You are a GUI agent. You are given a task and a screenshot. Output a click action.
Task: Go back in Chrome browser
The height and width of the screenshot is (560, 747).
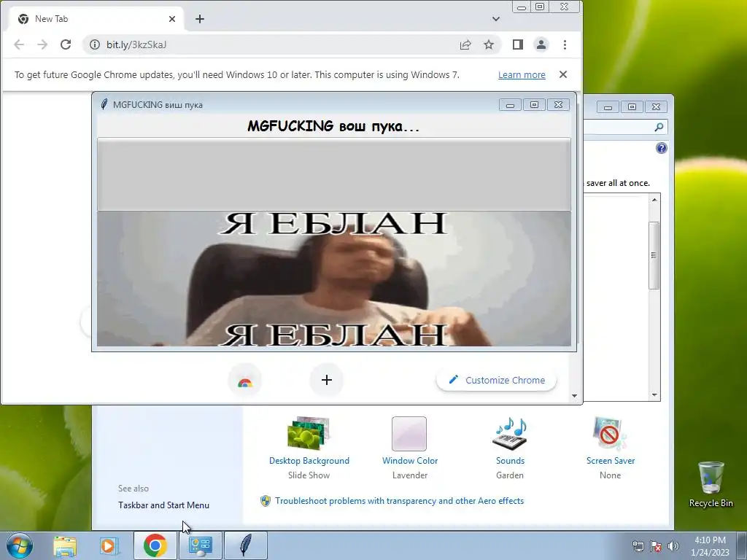[19, 44]
